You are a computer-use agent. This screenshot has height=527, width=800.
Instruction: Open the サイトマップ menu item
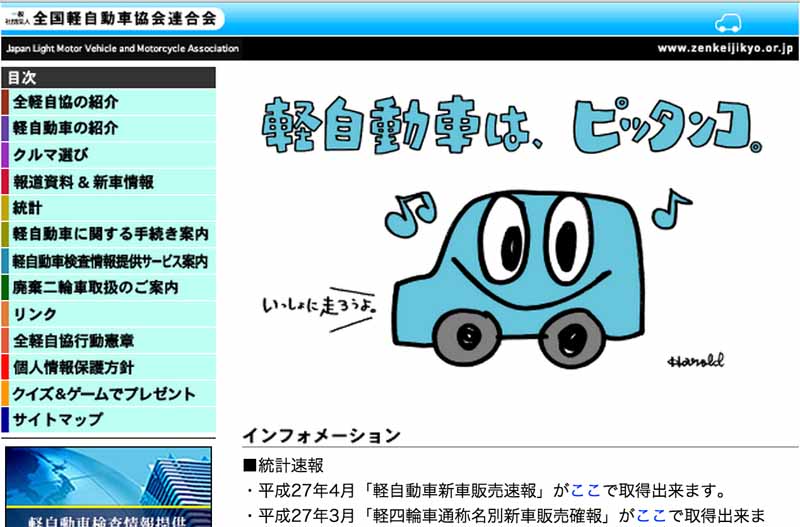tap(109, 419)
